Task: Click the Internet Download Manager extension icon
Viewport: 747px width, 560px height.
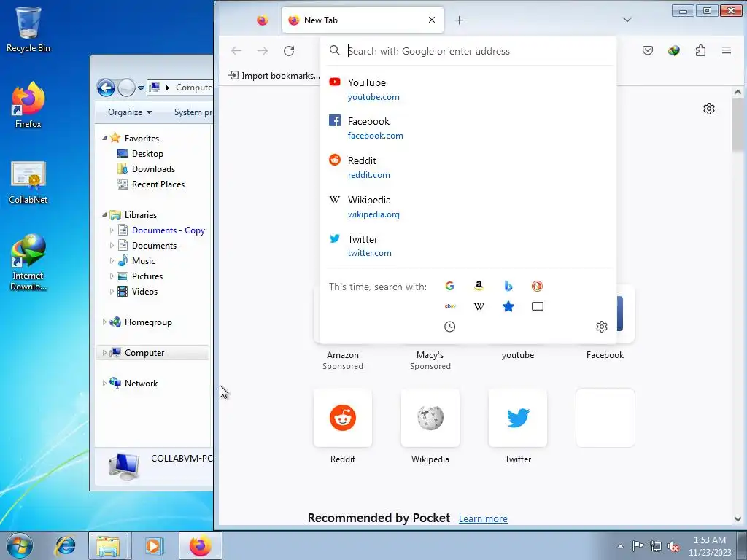Action: click(673, 50)
